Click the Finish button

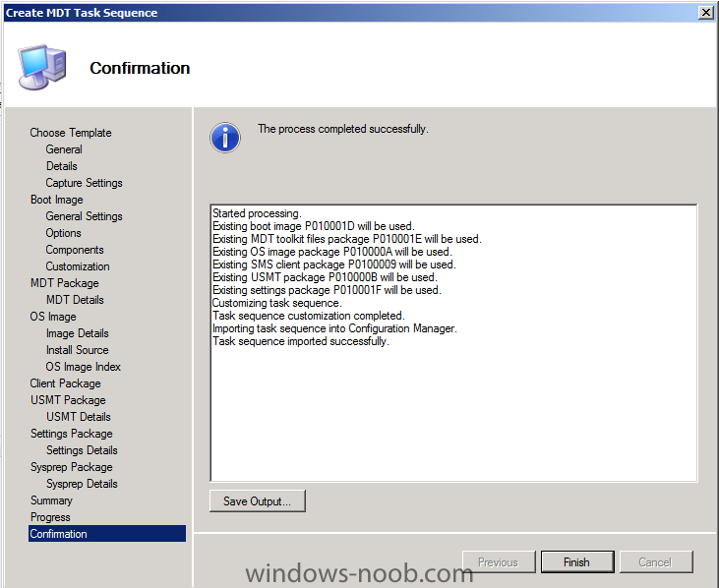[576, 561]
